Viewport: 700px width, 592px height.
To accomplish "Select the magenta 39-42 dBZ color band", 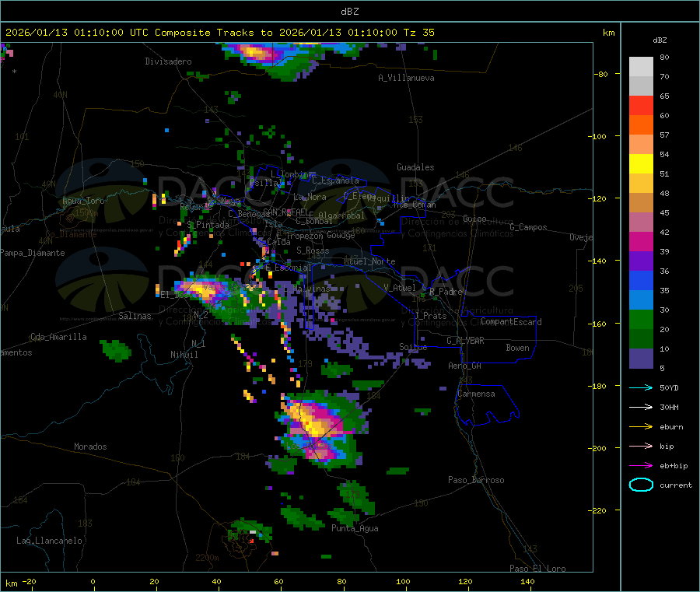I will 641,241.
